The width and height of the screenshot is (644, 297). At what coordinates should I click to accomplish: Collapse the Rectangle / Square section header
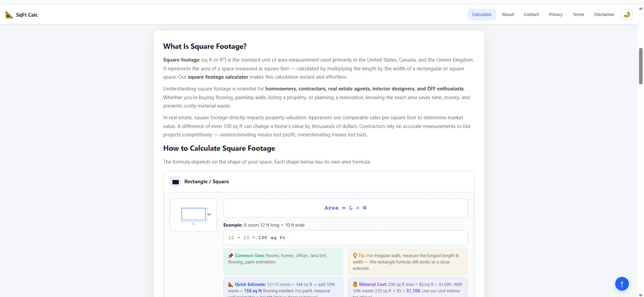[319, 181]
